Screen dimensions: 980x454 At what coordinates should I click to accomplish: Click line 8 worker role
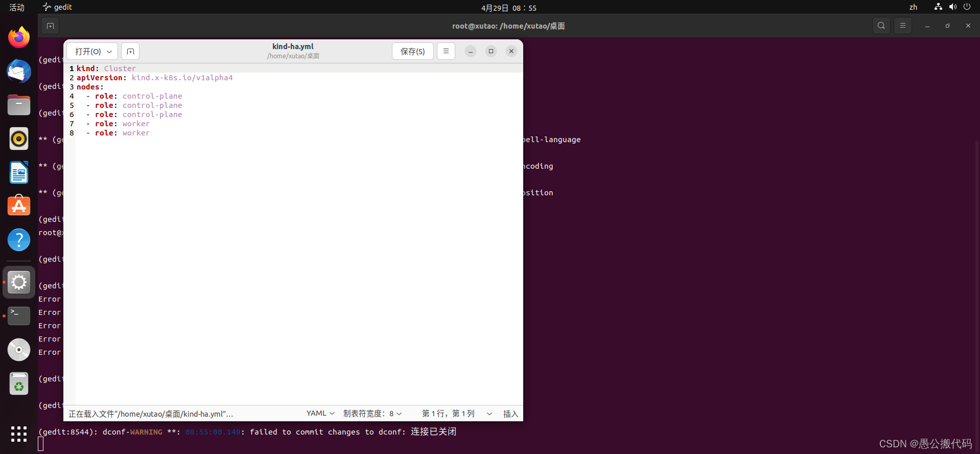click(x=118, y=133)
